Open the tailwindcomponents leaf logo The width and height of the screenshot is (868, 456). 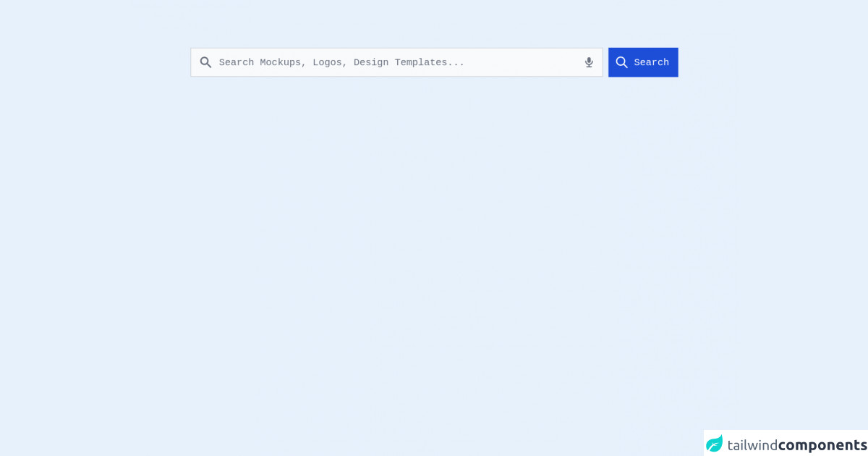pyautogui.click(x=715, y=444)
